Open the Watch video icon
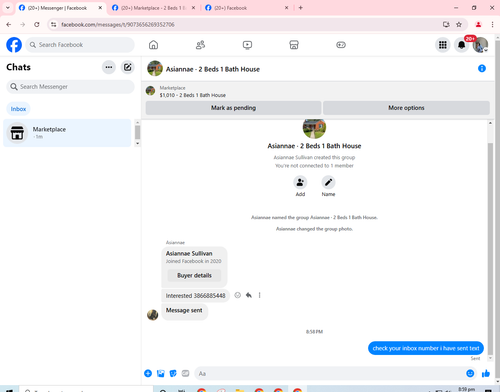 (x=247, y=45)
